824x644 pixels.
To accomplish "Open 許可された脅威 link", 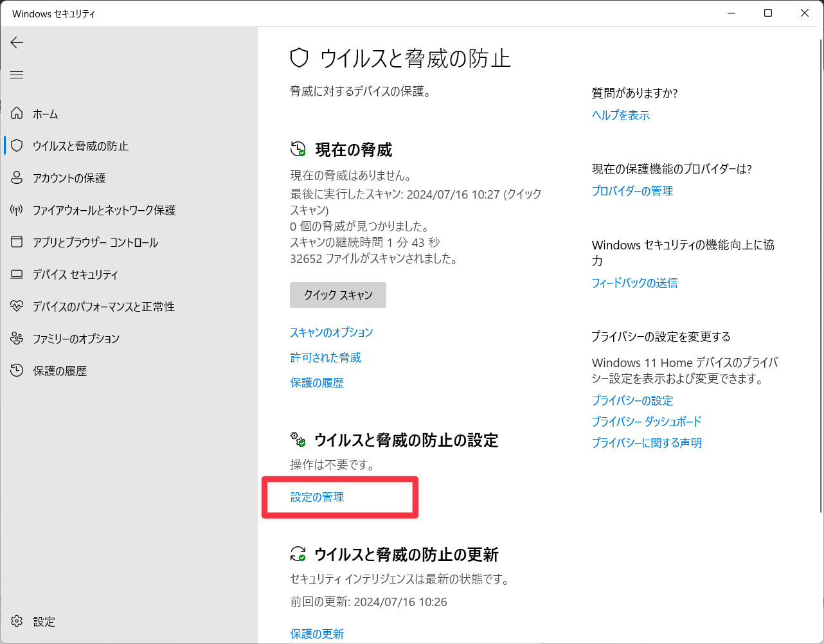I will [x=326, y=357].
